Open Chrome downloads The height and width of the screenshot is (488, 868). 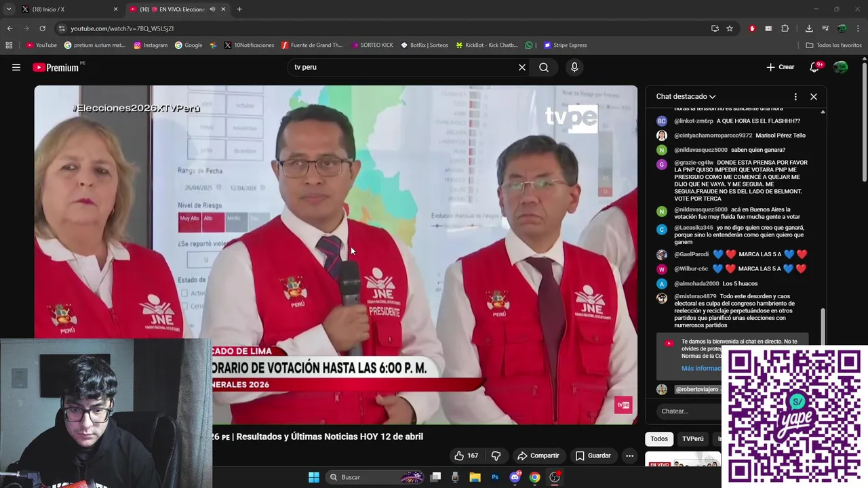(809, 28)
